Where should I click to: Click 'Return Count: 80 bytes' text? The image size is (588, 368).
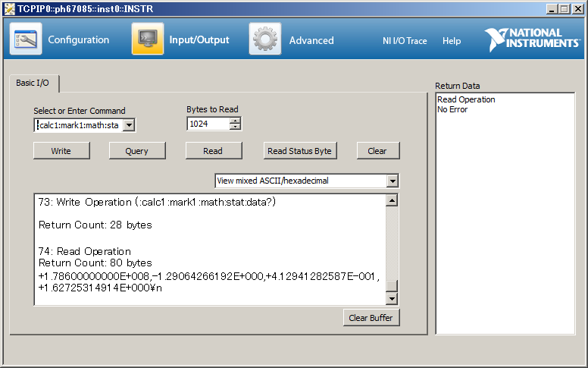point(95,263)
